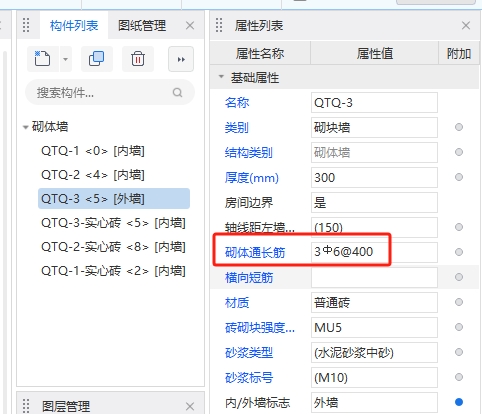Close the 属性列表 panel
The height and width of the screenshot is (414, 482).
click(x=466, y=26)
